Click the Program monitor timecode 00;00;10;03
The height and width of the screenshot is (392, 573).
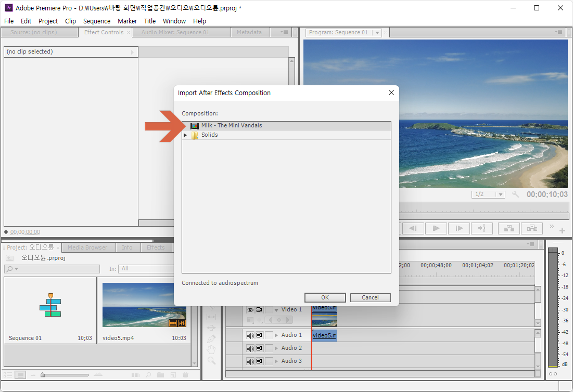(547, 194)
